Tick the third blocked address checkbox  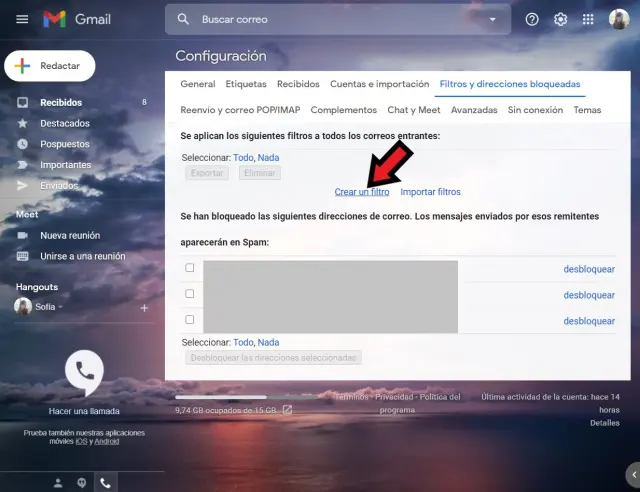point(190,320)
